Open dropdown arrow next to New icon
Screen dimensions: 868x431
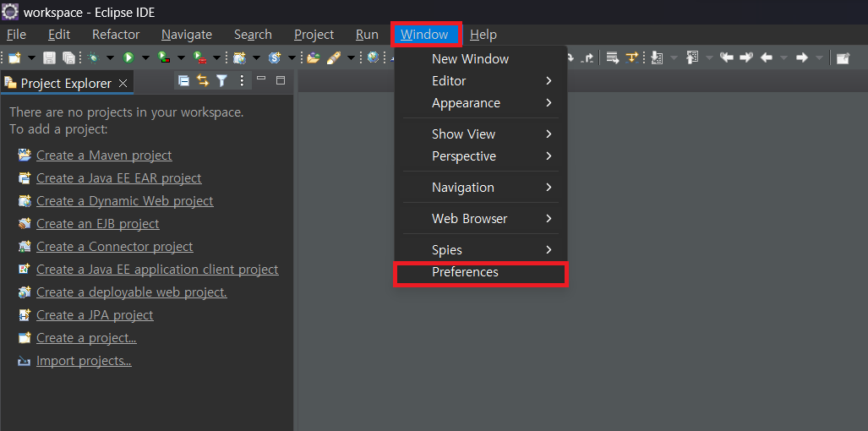(x=31, y=57)
